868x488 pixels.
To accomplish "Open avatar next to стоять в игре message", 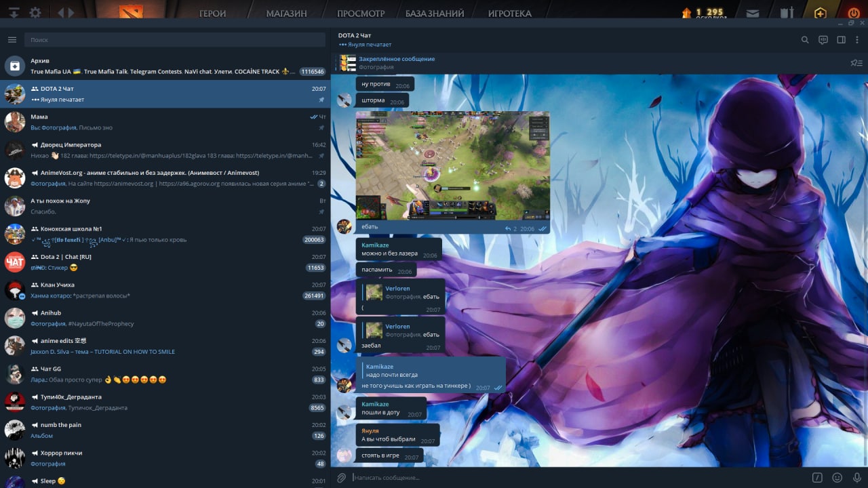I will (x=344, y=455).
